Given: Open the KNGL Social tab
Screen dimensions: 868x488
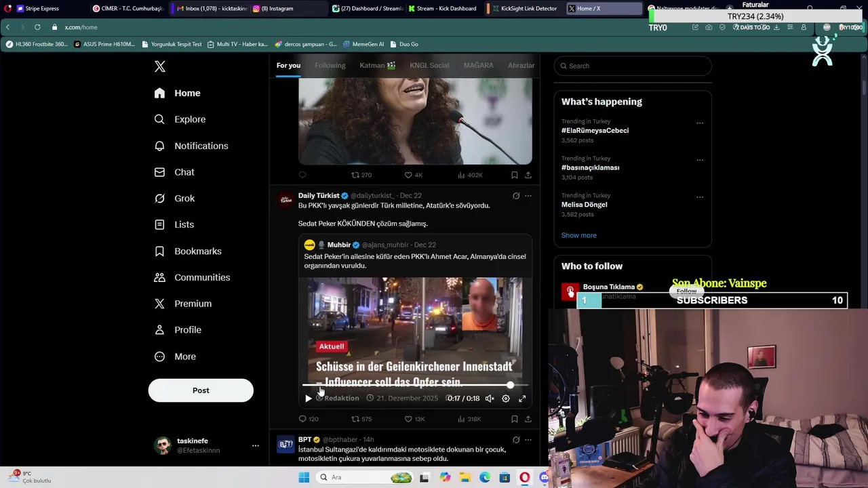Looking at the screenshot, I should [429, 65].
